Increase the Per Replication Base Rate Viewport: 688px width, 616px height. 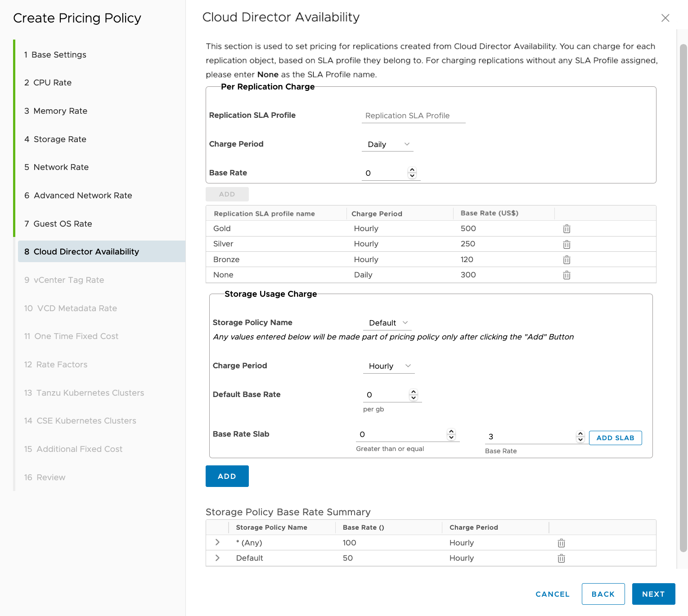pos(412,170)
